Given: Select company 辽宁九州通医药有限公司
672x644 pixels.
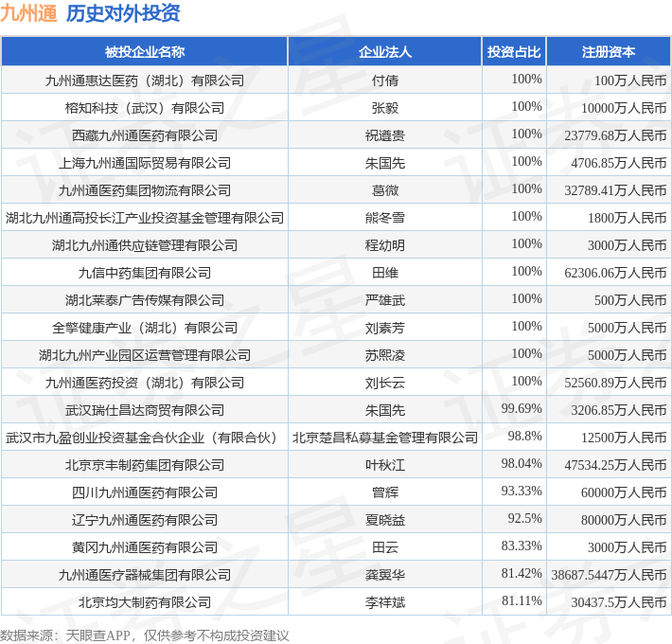Looking at the screenshot, I should click(x=145, y=519).
